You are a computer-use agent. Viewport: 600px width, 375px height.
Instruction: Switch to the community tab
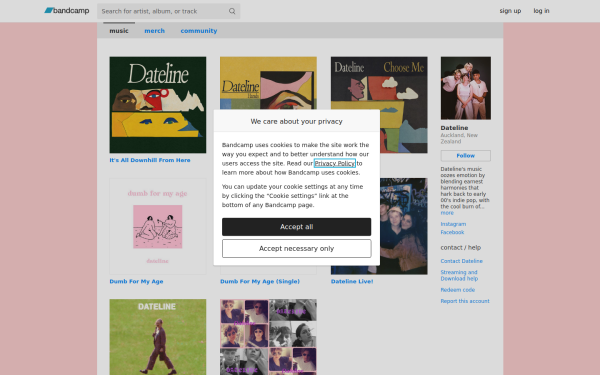click(x=199, y=31)
